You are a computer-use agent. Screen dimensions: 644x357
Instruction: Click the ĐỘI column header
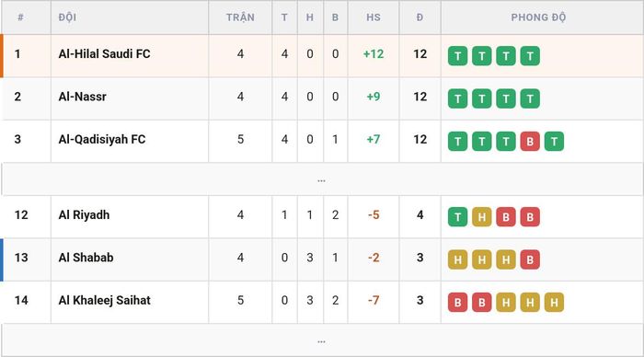tap(67, 17)
